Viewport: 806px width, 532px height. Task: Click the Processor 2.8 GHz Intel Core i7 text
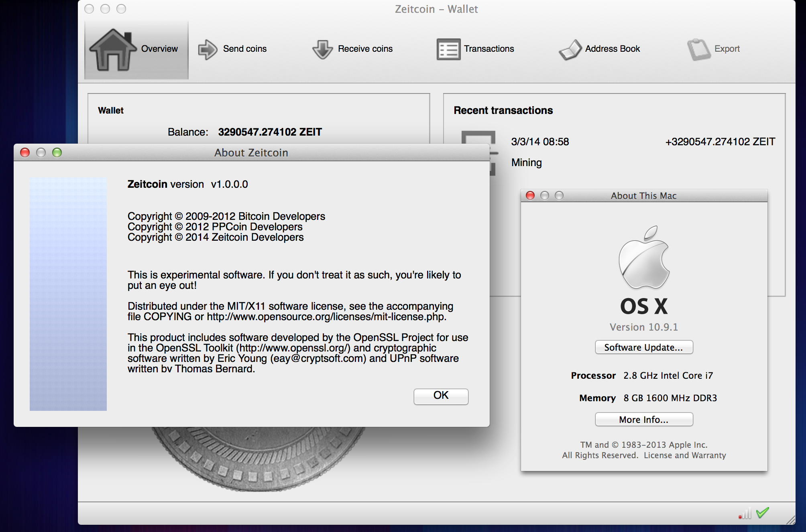pyautogui.click(x=642, y=376)
